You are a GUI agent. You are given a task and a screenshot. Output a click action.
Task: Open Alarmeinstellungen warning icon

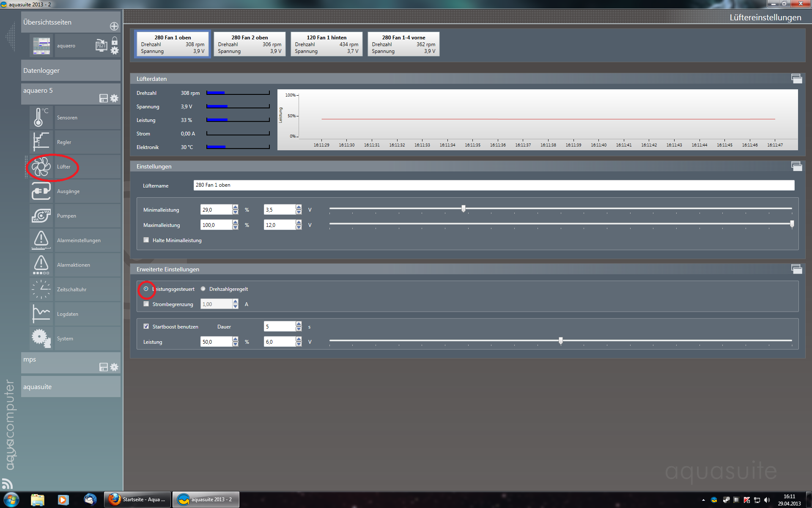pyautogui.click(x=41, y=240)
